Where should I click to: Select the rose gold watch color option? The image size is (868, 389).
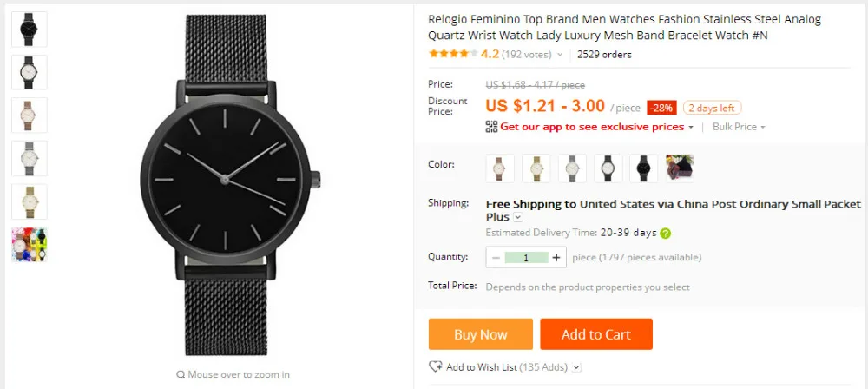click(501, 168)
